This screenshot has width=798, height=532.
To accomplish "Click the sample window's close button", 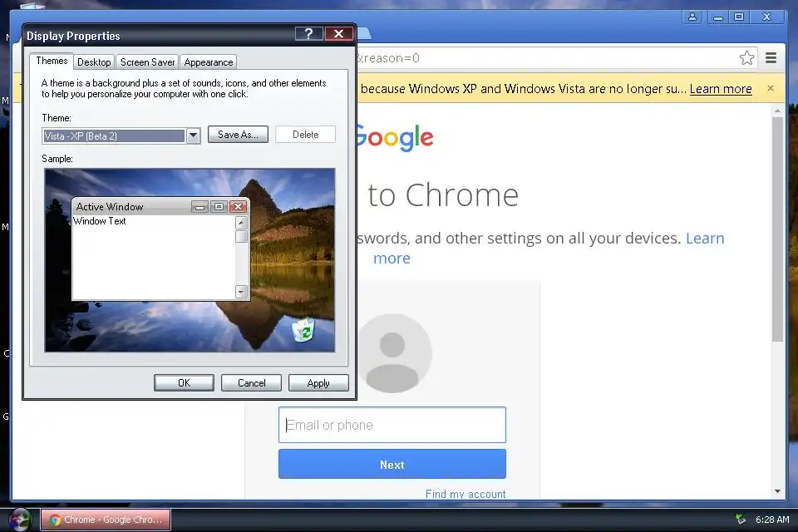I will 238,206.
